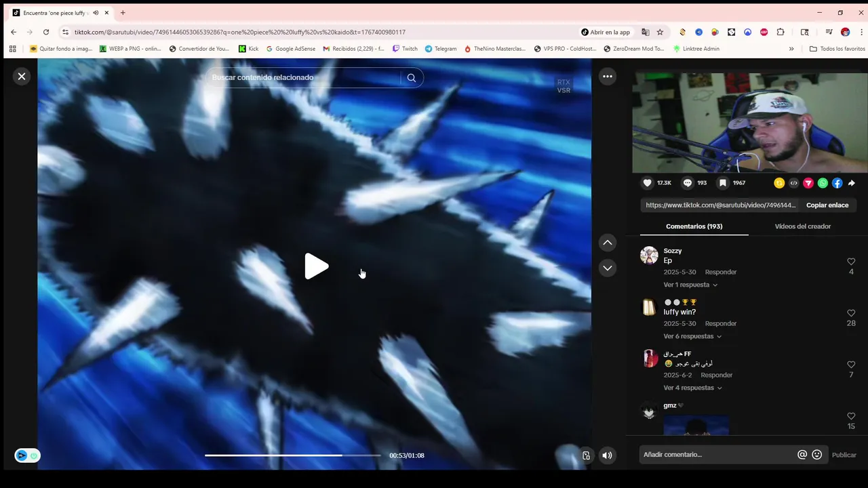Share the video to Facebook

click(x=837, y=183)
